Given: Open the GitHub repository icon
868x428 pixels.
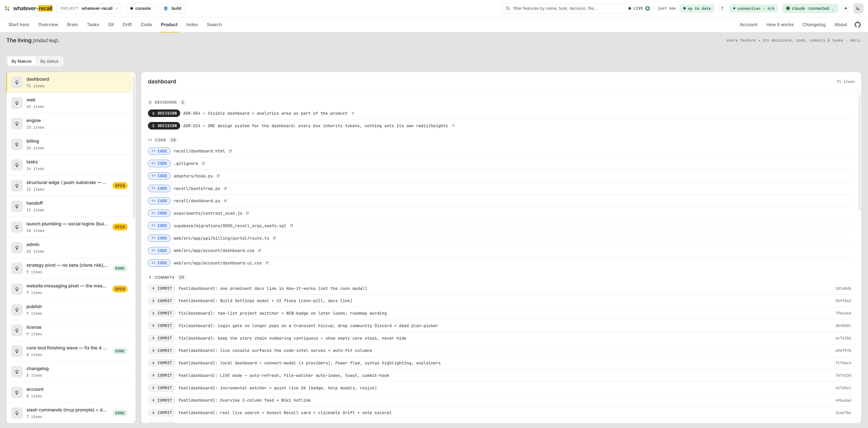Looking at the screenshot, I should 858,25.
